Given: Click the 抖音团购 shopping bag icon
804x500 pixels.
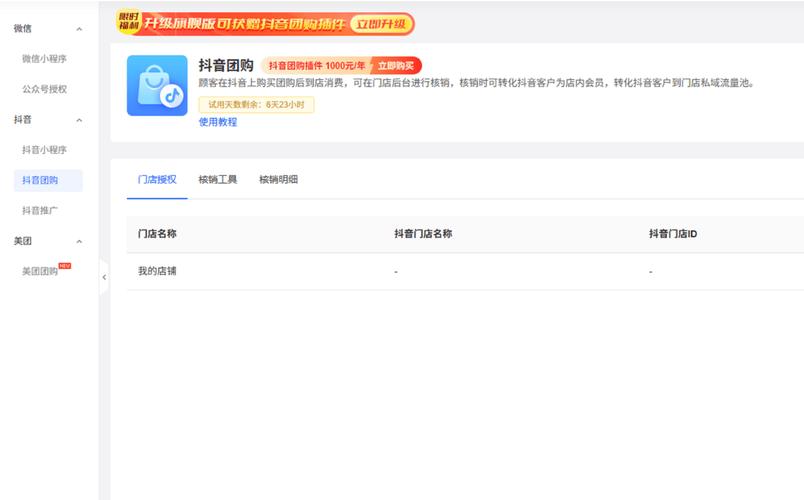Looking at the screenshot, I should coord(157,86).
